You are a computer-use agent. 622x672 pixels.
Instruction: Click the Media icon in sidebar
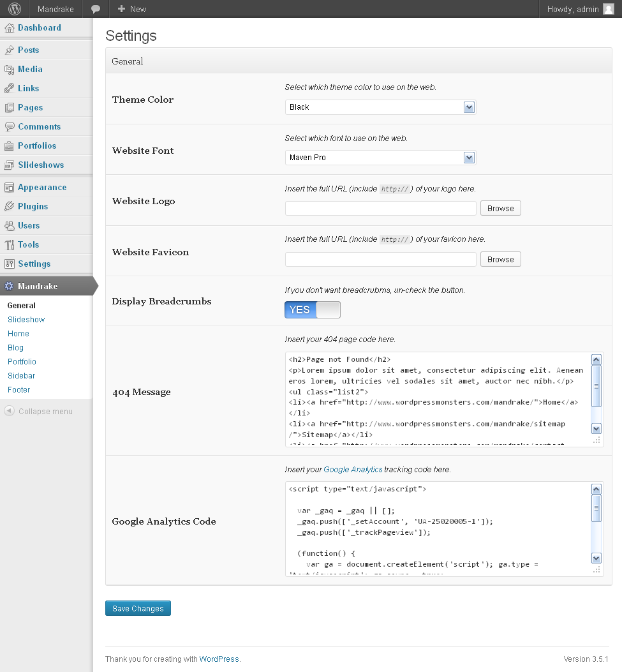click(x=9, y=70)
